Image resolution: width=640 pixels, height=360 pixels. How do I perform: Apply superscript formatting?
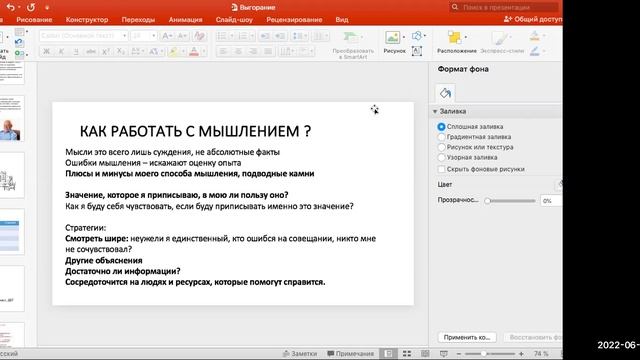click(105, 51)
